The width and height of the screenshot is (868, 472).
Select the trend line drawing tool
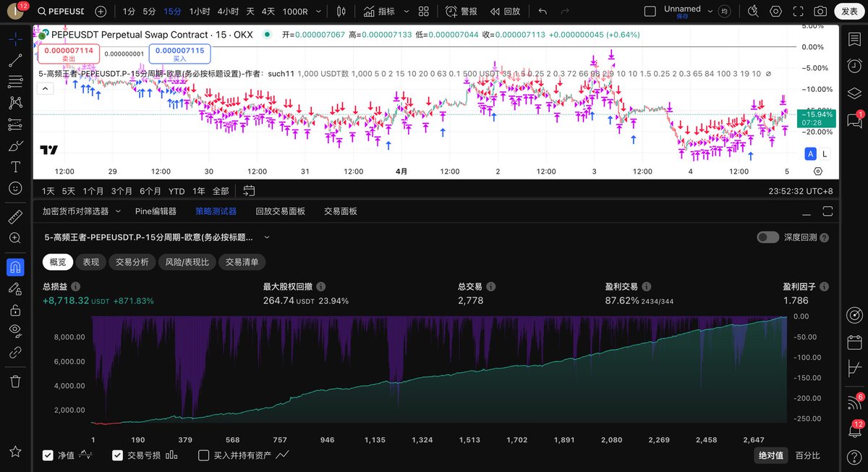click(15, 60)
